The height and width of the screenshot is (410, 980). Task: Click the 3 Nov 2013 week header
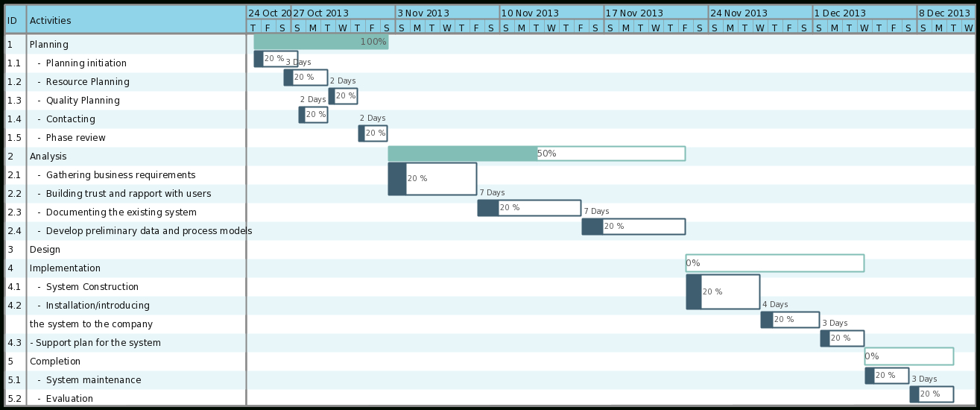tap(447, 13)
